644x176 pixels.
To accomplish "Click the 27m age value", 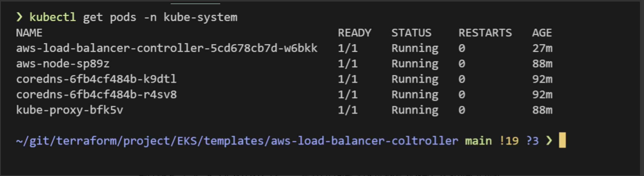I will (542, 48).
